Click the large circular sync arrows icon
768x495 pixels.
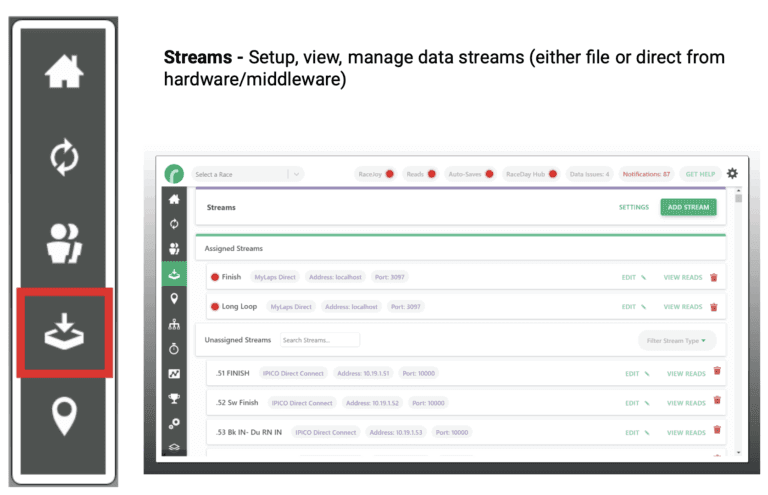click(65, 158)
